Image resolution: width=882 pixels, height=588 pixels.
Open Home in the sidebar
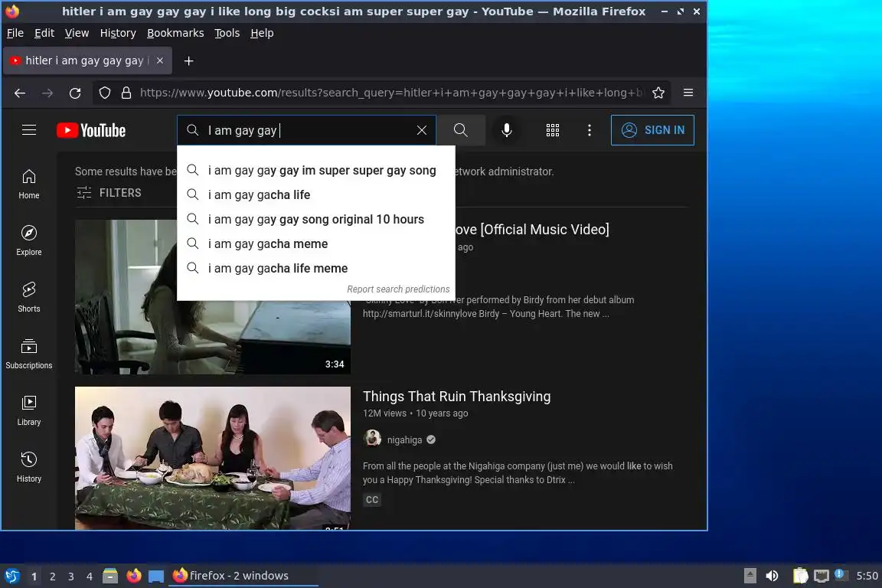(x=28, y=184)
